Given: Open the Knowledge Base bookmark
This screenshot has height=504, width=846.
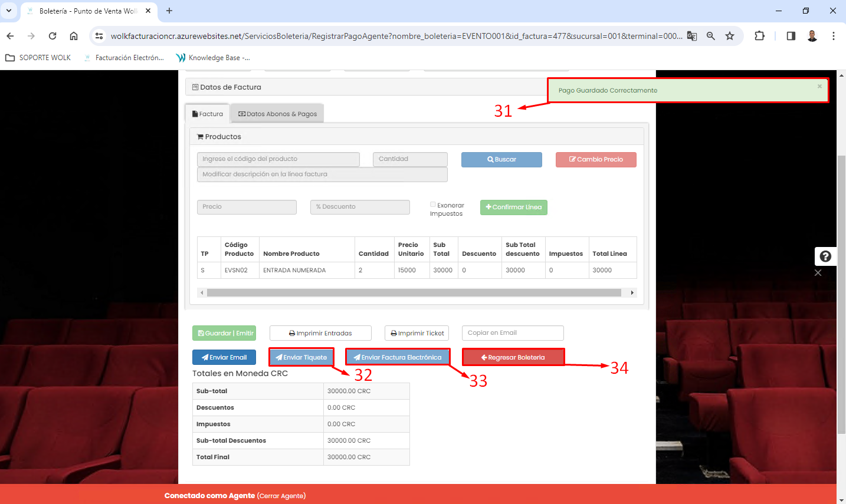Looking at the screenshot, I should pyautogui.click(x=214, y=58).
